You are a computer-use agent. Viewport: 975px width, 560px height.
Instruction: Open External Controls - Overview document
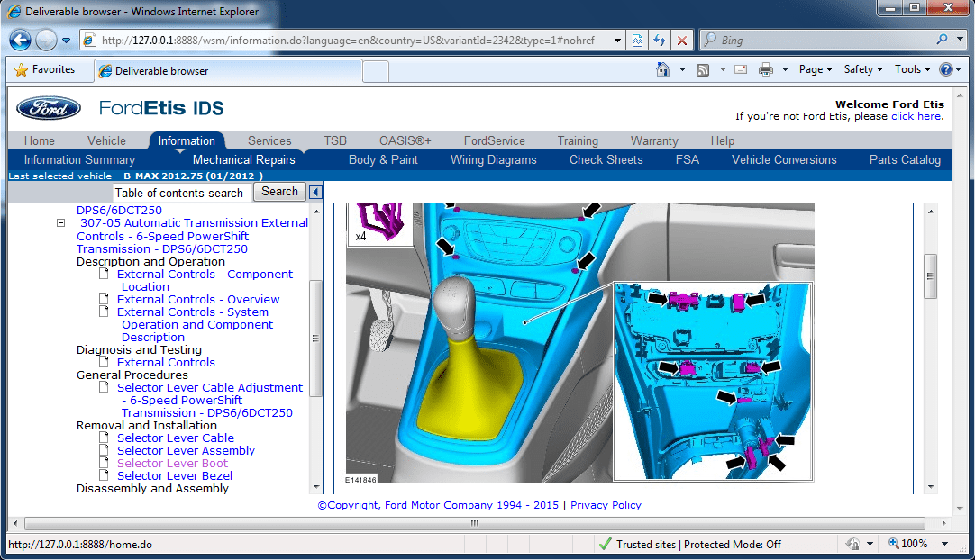197,300
